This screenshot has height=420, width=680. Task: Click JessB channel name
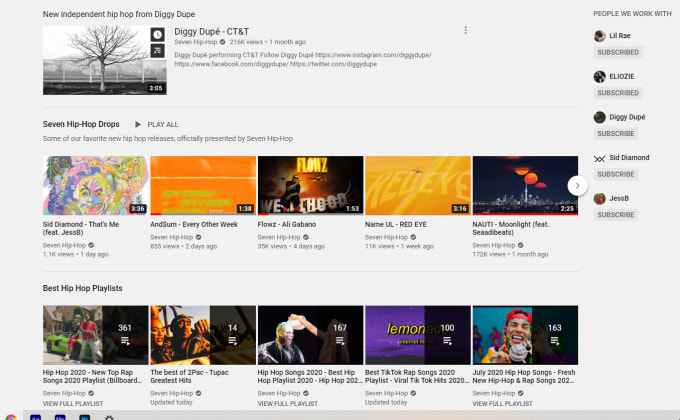pos(619,199)
